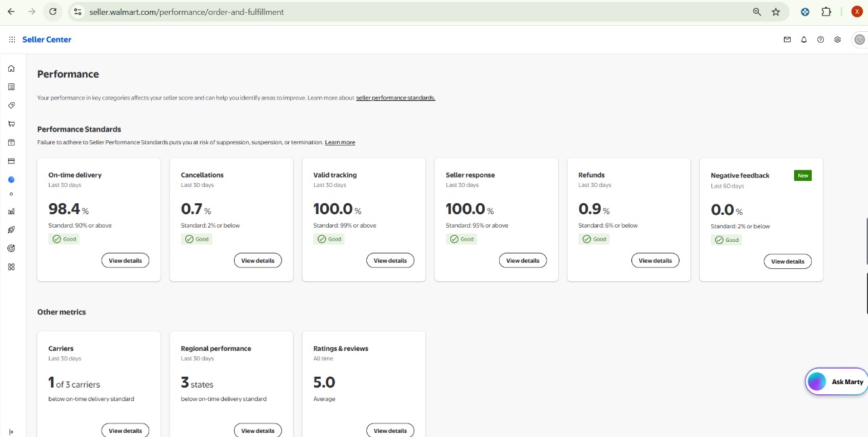The image size is (868, 437).
Task: Open the shopping cart sidebar icon
Action: tap(11, 124)
